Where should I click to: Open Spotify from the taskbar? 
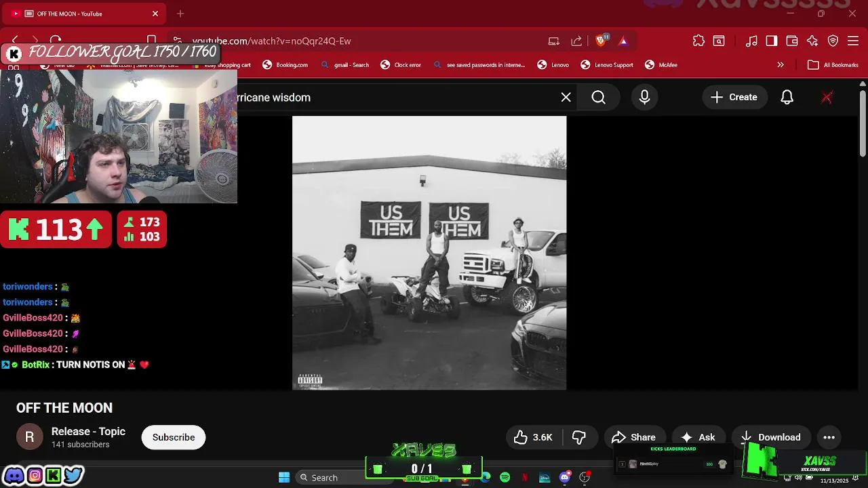pos(505,478)
